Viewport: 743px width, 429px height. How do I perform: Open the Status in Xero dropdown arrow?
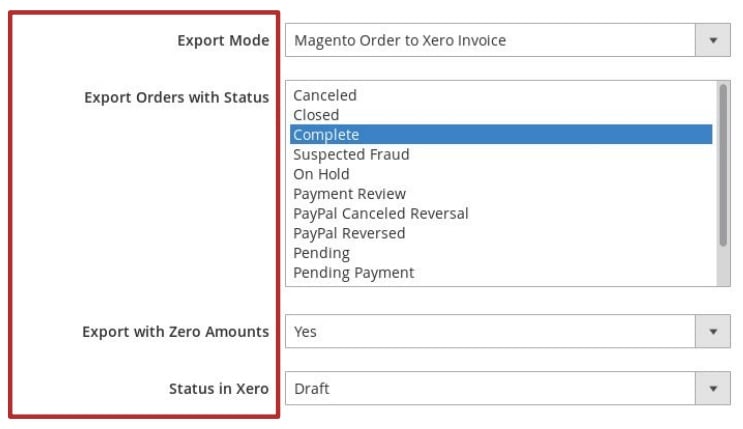[713, 388]
